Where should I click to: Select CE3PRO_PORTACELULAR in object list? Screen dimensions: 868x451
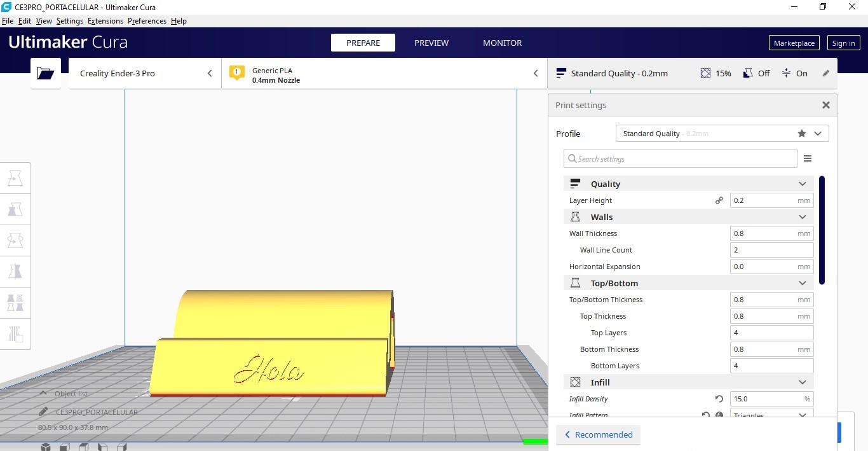97,412
